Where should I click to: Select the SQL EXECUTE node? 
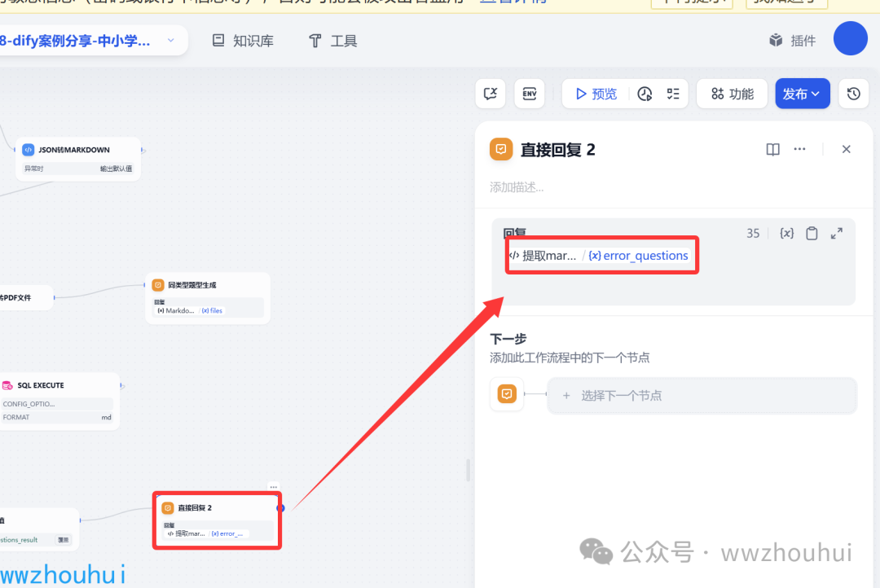point(59,402)
